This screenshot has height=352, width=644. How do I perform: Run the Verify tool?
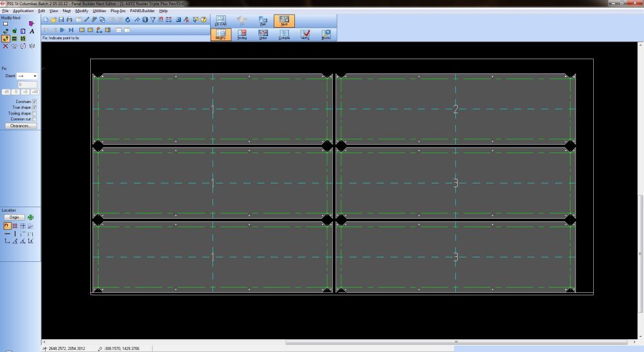point(305,35)
